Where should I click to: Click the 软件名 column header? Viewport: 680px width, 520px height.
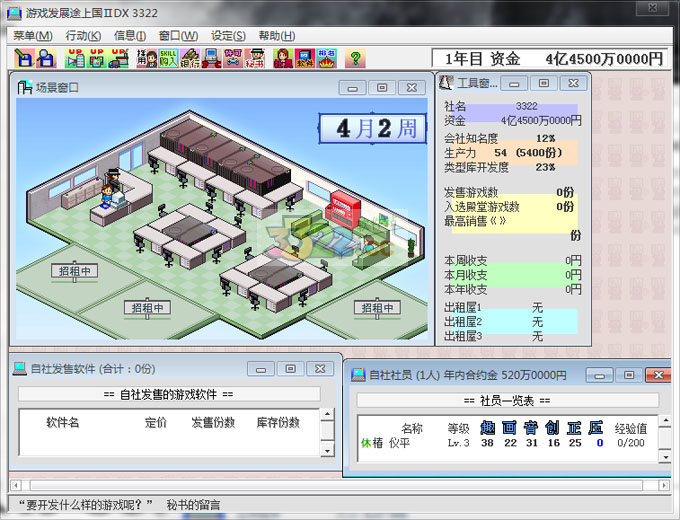[x=62, y=422]
